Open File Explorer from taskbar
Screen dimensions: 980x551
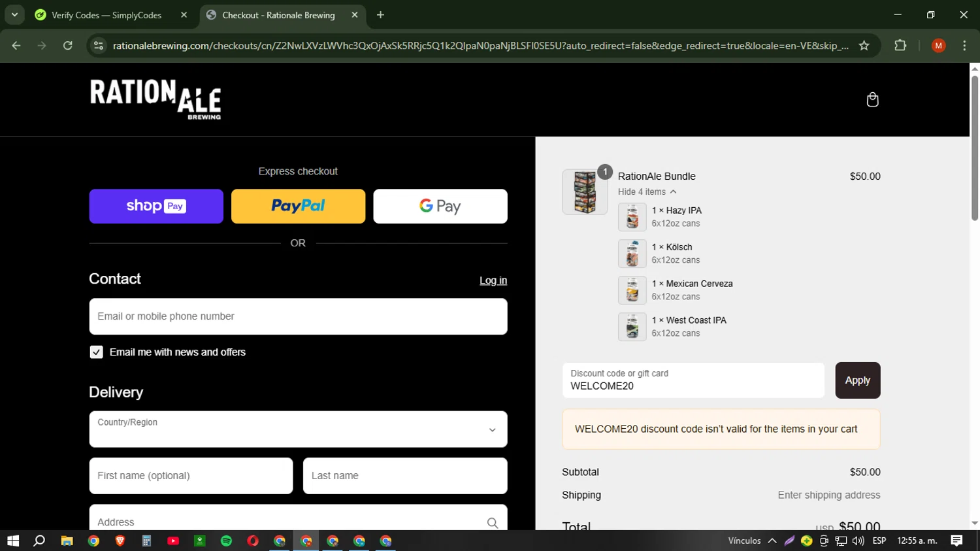click(x=67, y=541)
